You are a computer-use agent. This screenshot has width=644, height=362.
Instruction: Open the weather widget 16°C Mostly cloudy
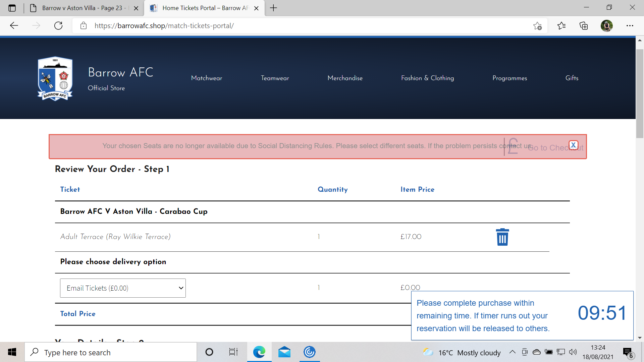462,352
